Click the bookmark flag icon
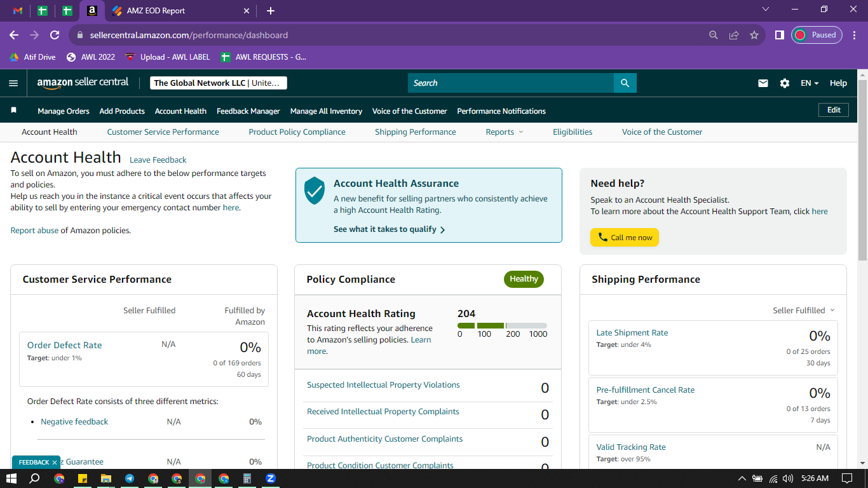This screenshot has height=488, width=868. pos(13,111)
